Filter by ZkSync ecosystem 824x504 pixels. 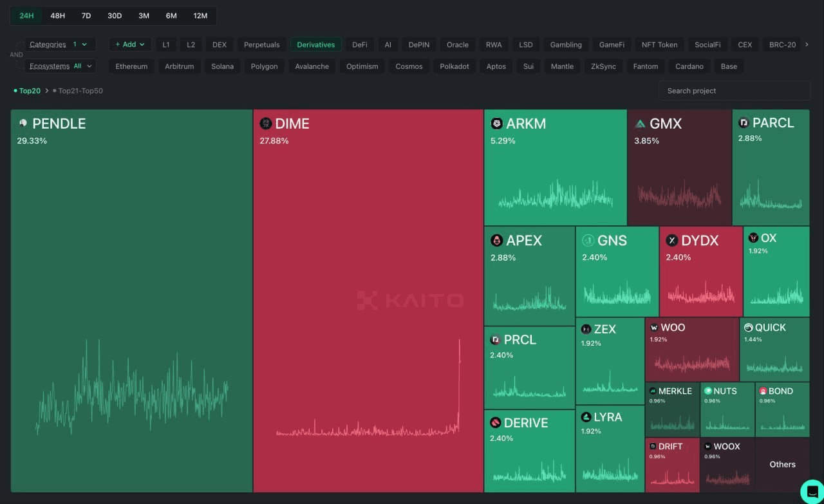point(604,66)
